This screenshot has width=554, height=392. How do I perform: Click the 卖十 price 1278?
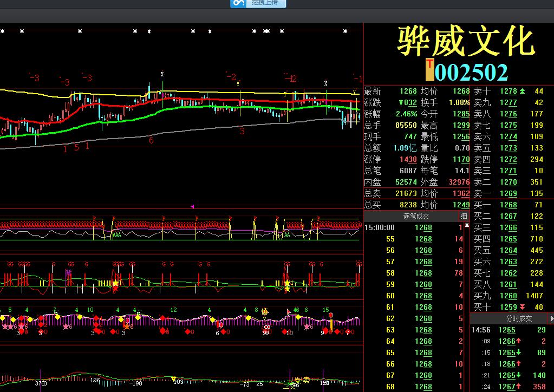[509, 92]
